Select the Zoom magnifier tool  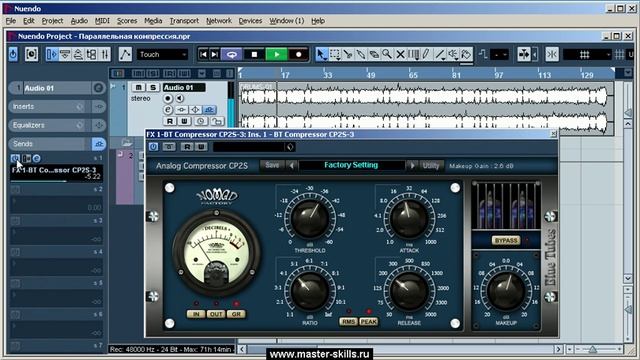tap(387, 54)
